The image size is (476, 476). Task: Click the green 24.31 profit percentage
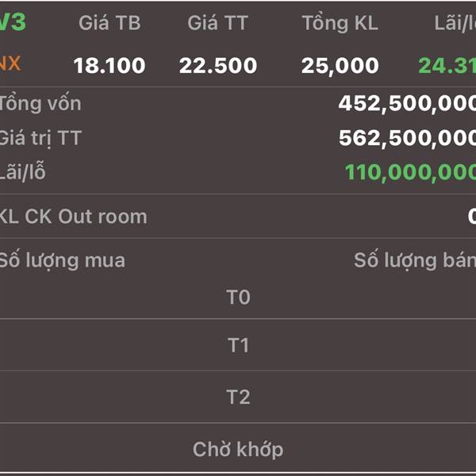point(447,66)
